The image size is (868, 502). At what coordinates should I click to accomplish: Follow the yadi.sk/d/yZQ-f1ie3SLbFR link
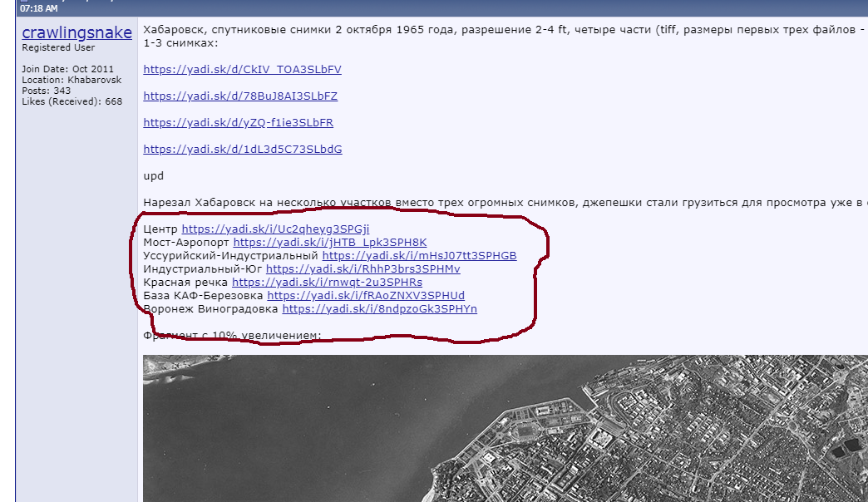[x=238, y=123]
